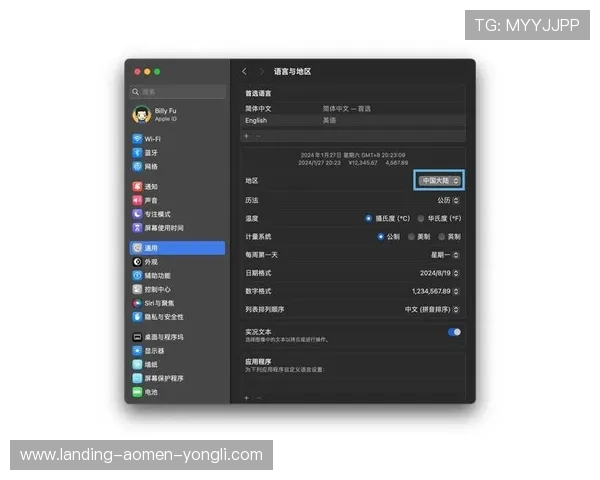Image resolution: width=600 pixels, height=480 pixels.
Task: Add an application with plus button
Action: click(247, 398)
